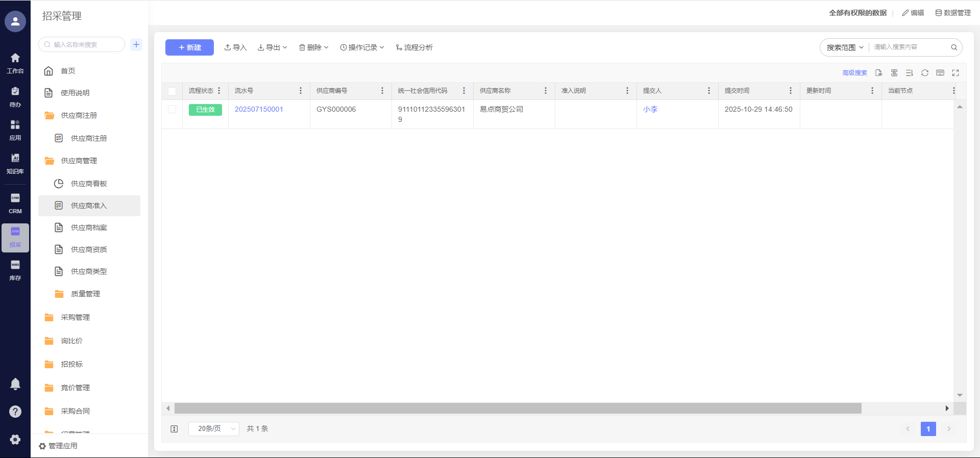Click the 请输入搜索内容 search field
980x458 pixels.
pyautogui.click(x=909, y=47)
